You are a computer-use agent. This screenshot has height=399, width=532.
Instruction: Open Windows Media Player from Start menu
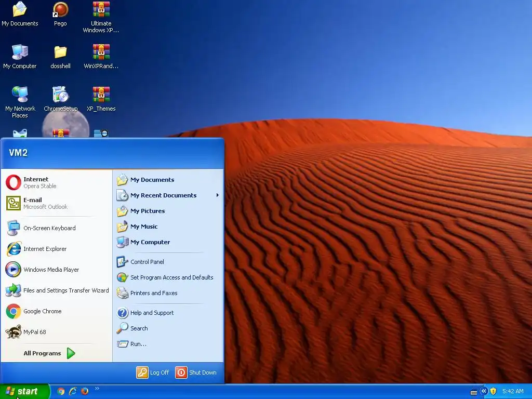(56, 270)
